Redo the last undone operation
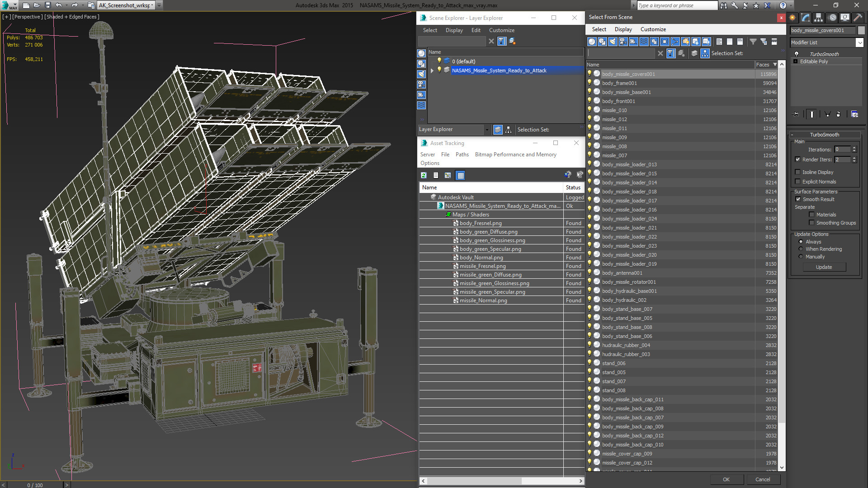This screenshot has width=868, height=488. click(75, 5)
